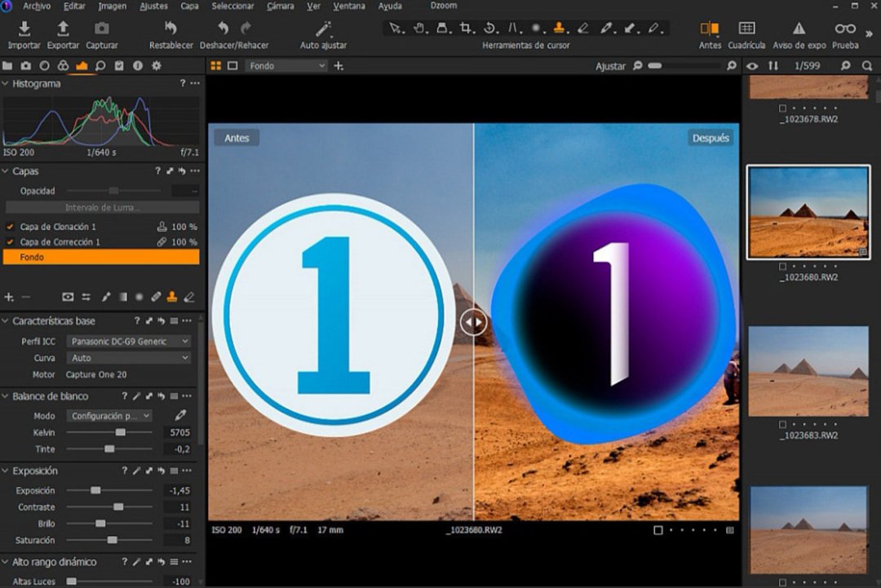Screen dimensions: 881x588
Task: Toggle viewer eye icon above thumbnails
Action: [x=752, y=66]
